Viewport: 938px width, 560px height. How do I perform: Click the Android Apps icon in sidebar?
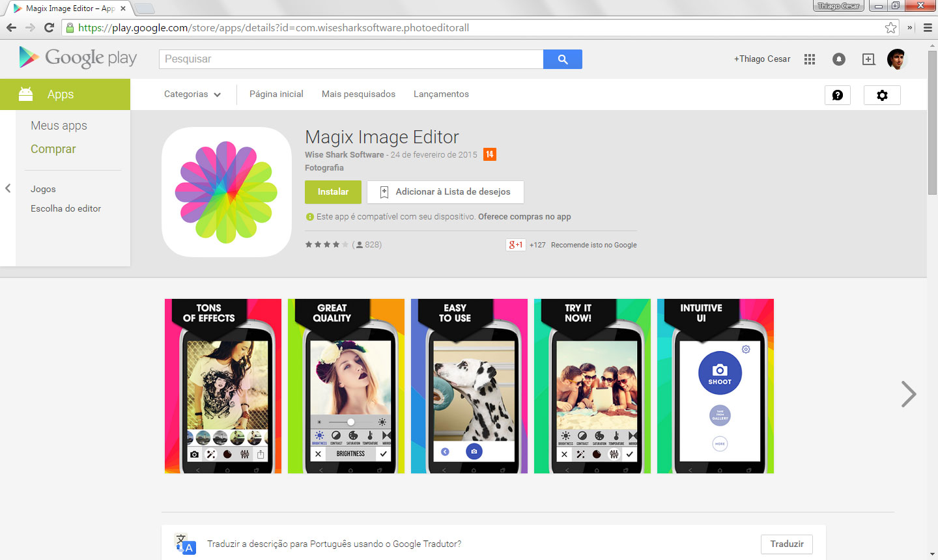click(25, 94)
